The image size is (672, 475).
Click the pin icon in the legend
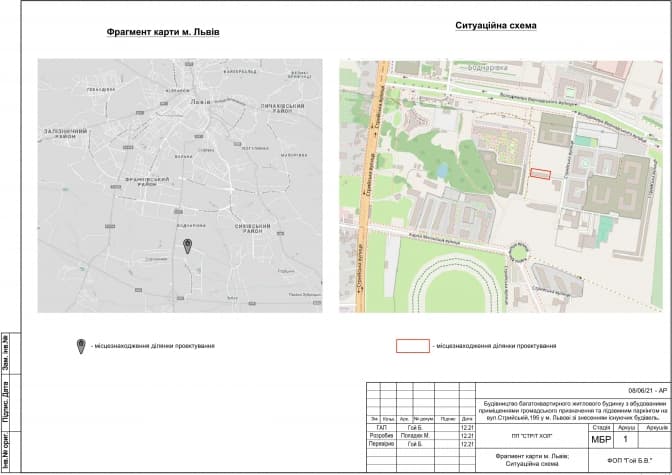[81, 346]
